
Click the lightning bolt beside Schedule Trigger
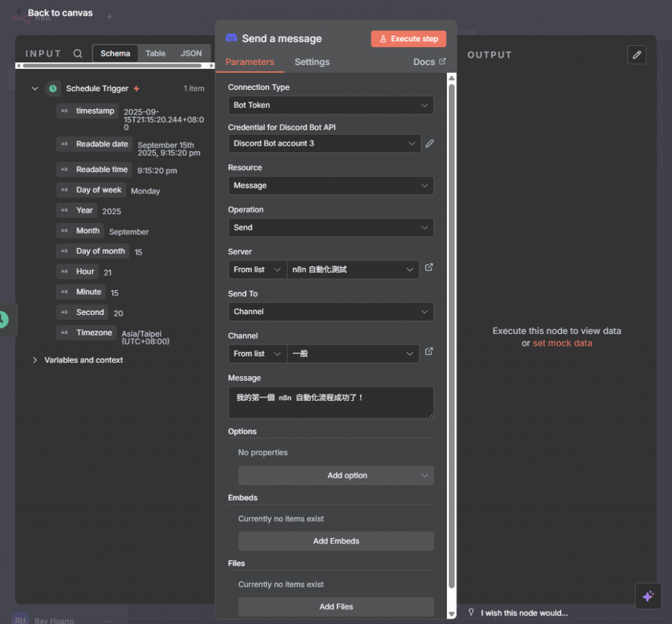pos(136,89)
